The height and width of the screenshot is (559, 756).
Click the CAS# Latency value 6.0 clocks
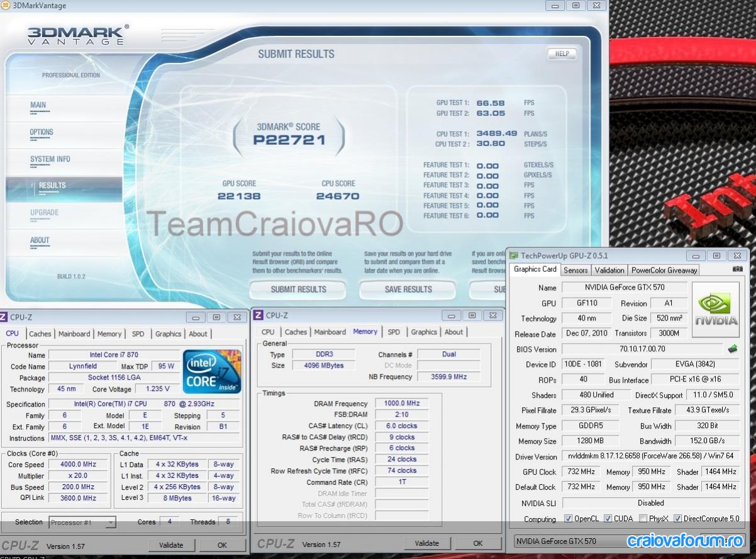click(x=402, y=426)
